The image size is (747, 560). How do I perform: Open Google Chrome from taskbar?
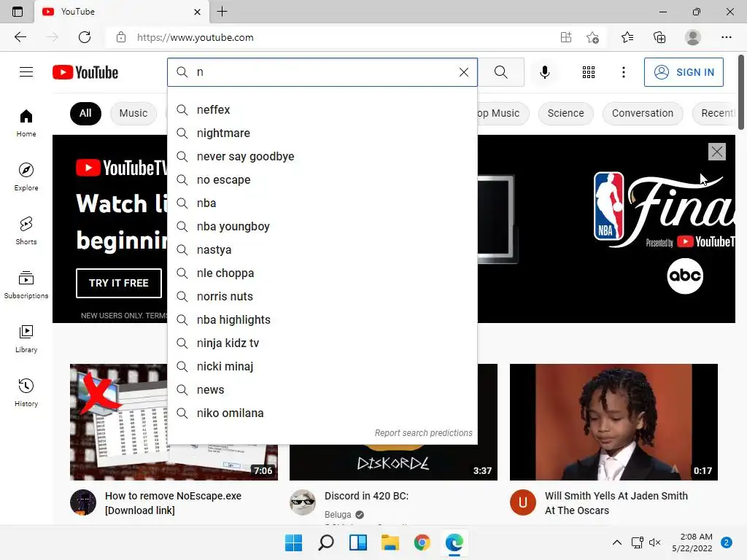(x=422, y=542)
